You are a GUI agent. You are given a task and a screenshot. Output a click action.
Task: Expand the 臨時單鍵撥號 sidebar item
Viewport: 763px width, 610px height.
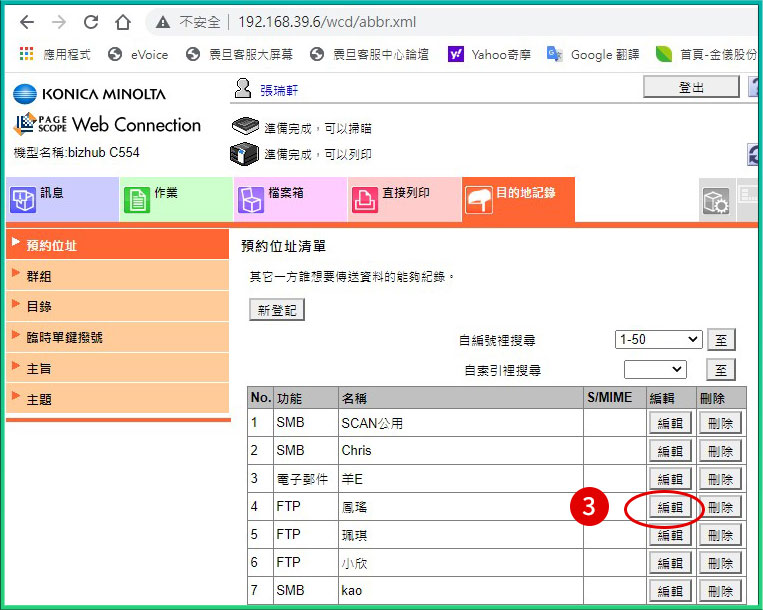point(63,337)
